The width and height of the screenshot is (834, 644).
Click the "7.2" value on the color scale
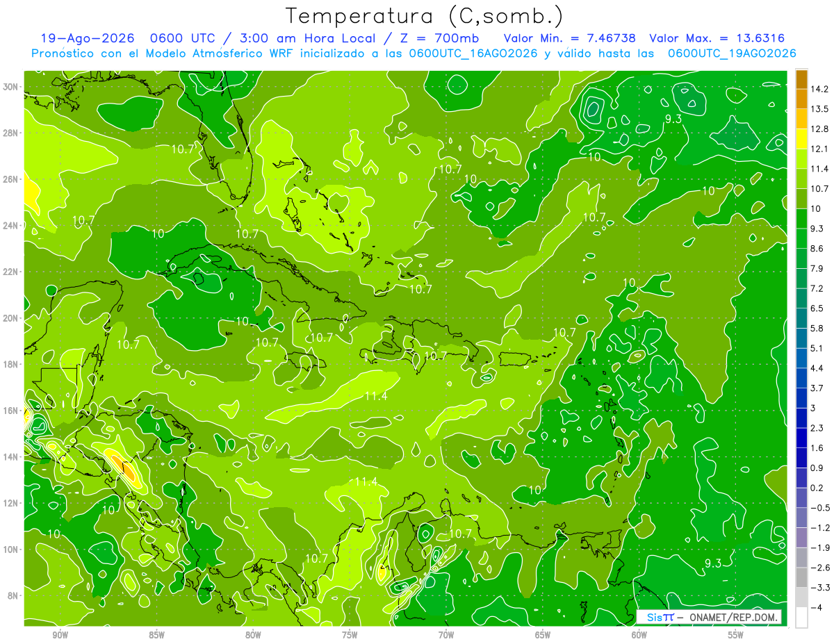click(x=817, y=288)
